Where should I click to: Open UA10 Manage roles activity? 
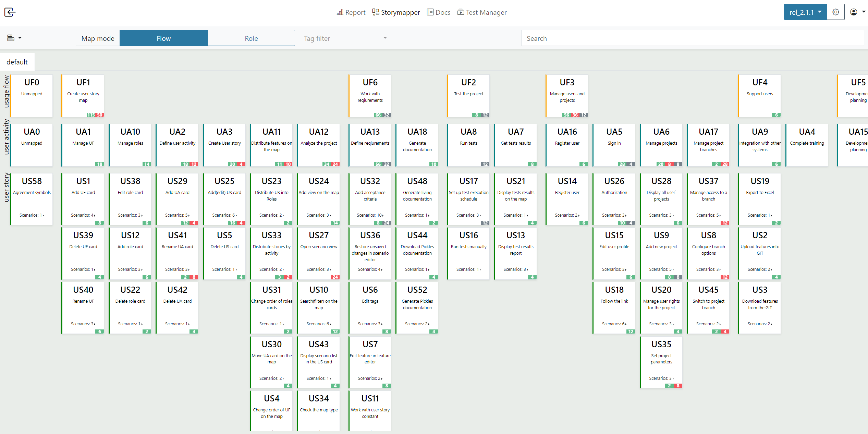(x=130, y=145)
